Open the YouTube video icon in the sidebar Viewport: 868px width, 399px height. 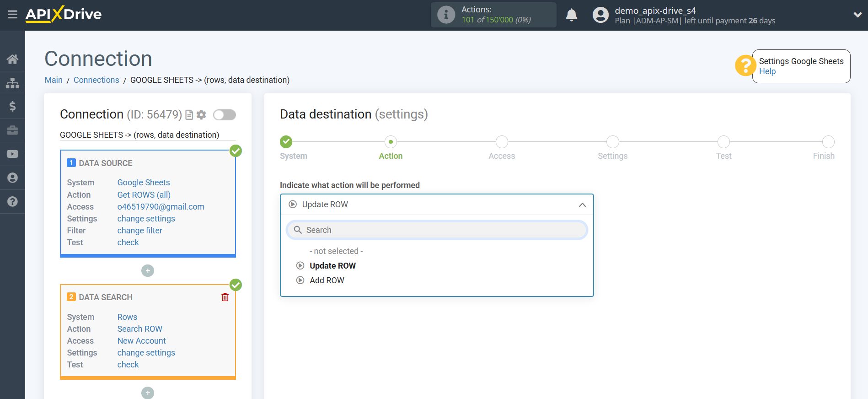[x=12, y=154]
